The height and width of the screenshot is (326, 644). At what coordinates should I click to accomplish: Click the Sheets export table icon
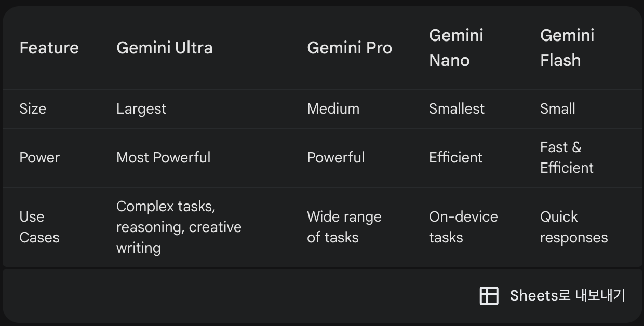coord(489,295)
